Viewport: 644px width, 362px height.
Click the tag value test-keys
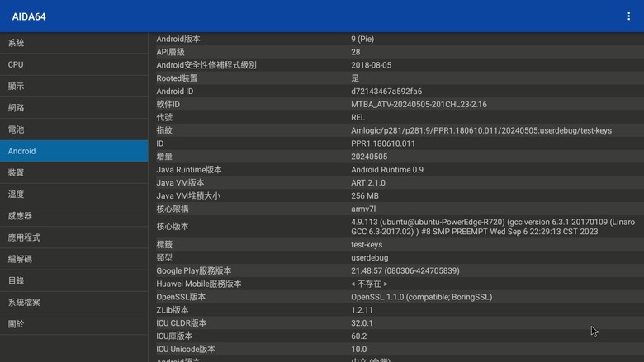point(367,245)
